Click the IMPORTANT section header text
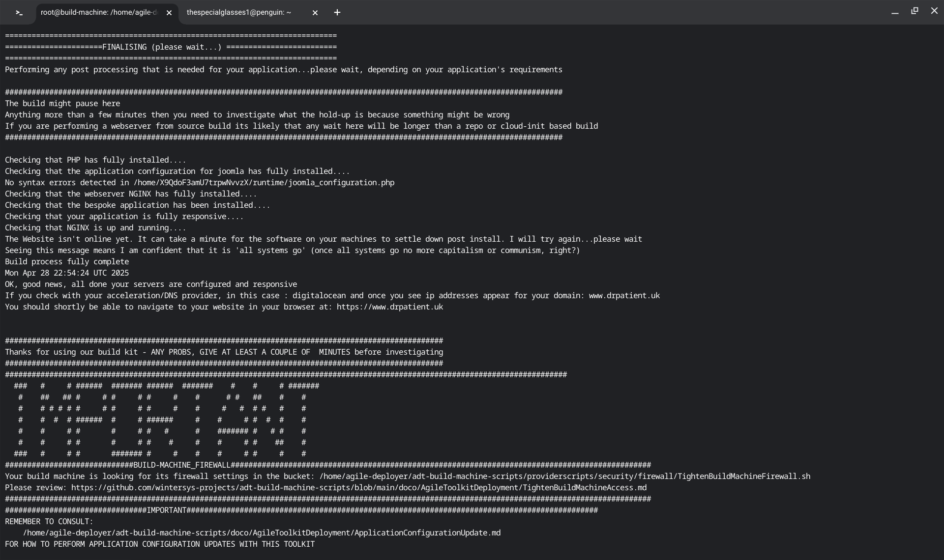The image size is (944, 560). [x=167, y=510]
